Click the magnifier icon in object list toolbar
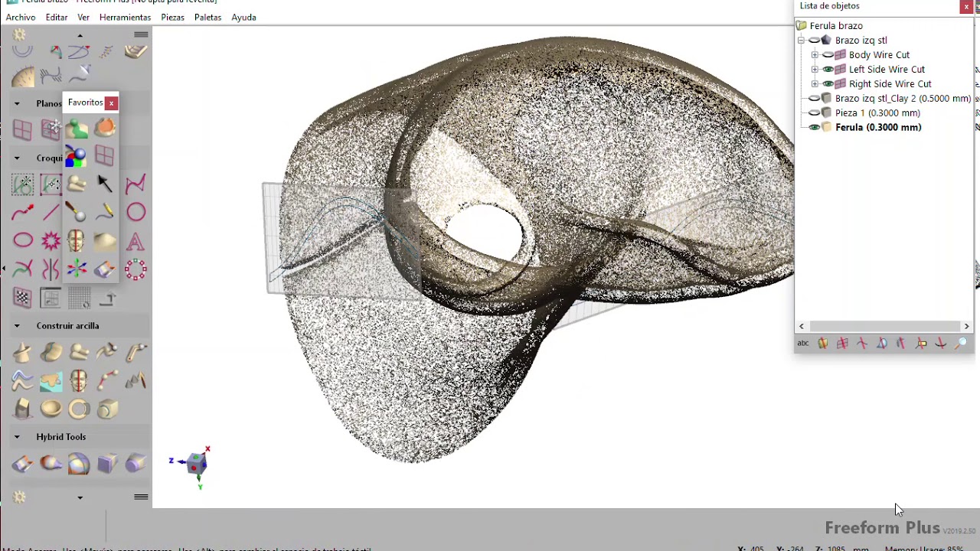This screenshot has width=980, height=551. pos(961,344)
